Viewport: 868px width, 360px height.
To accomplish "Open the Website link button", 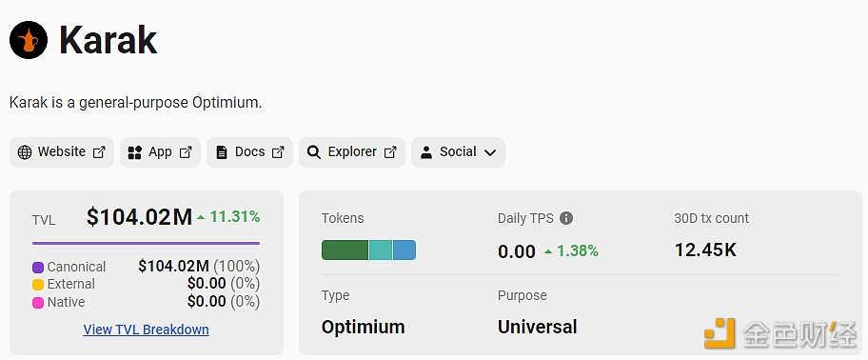I will coord(62,152).
